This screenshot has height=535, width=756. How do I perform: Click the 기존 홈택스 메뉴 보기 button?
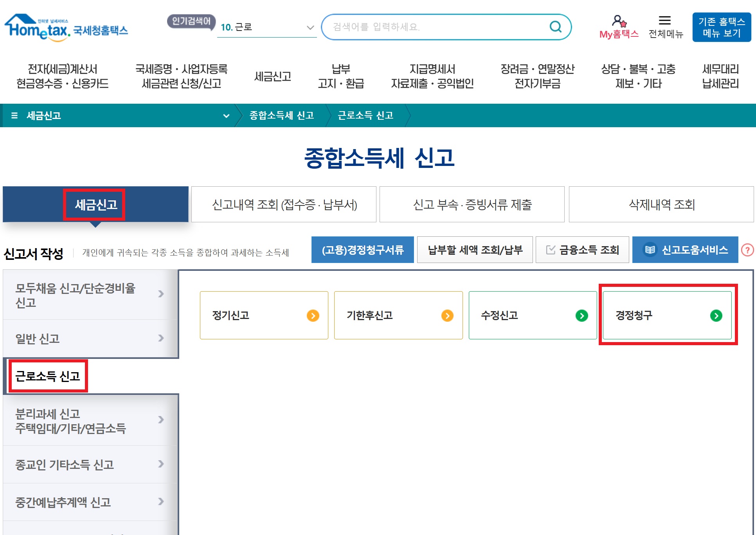point(722,27)
